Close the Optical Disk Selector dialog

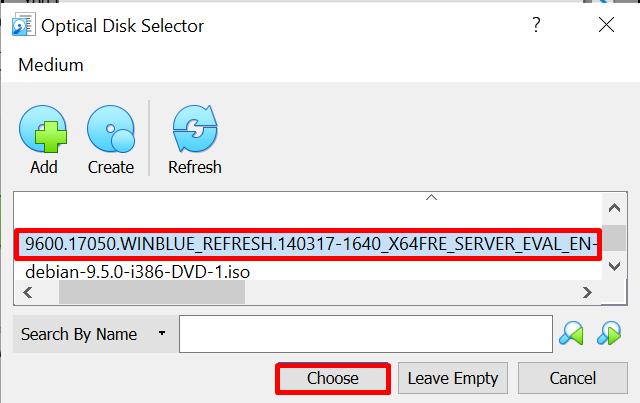605,24
